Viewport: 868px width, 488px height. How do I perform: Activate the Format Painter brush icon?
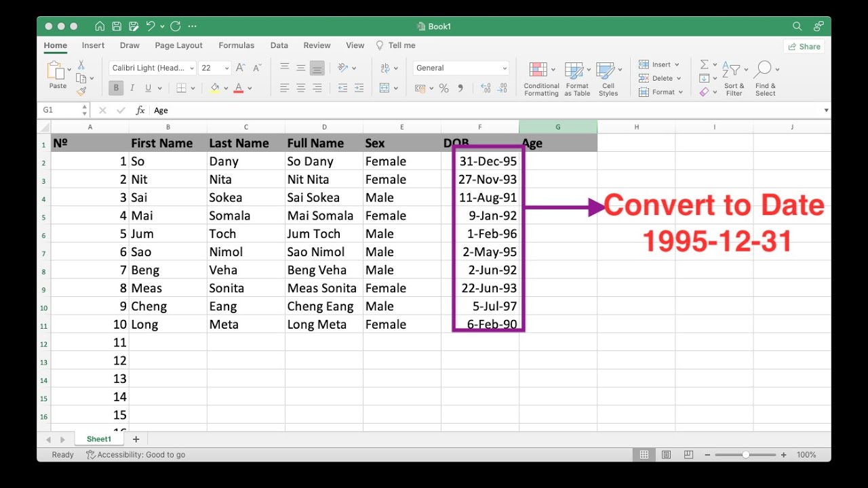pyautogui.click(x=81, y=91)
